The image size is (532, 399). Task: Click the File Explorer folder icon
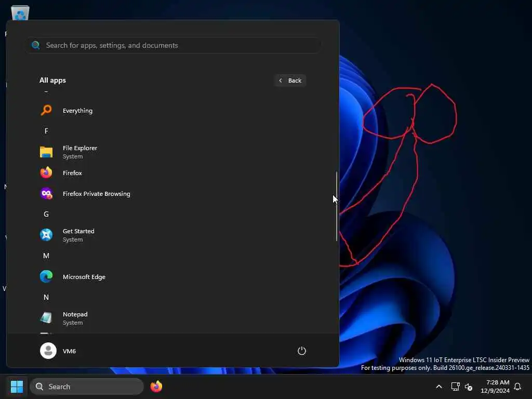[46, 152]
